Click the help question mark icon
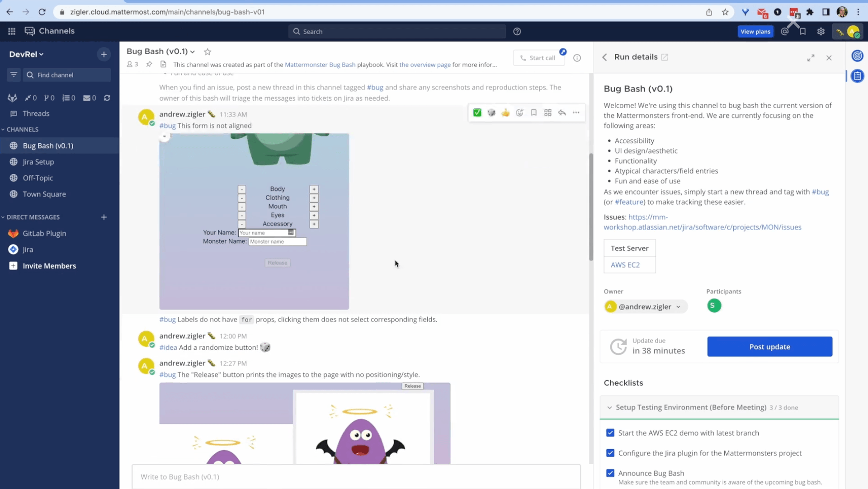868x489 pixels. pos(517,32)
